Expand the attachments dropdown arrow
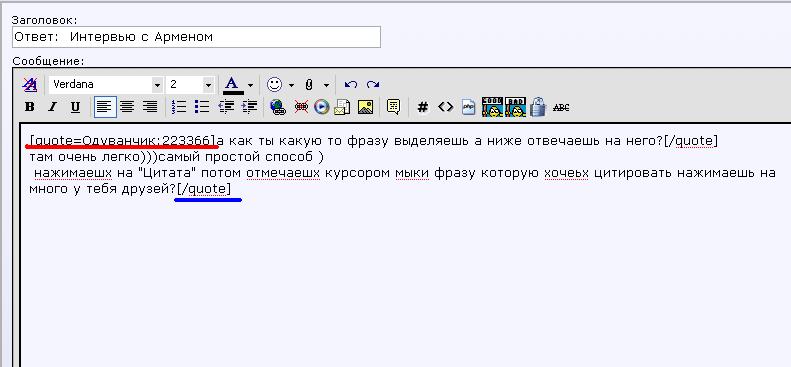 (326, 85)
